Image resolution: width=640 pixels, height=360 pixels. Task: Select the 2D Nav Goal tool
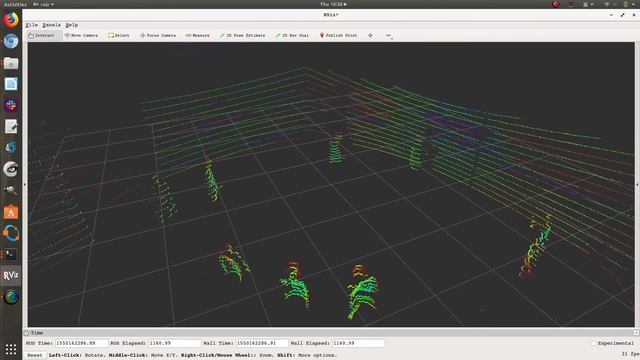tap(292, 36)
